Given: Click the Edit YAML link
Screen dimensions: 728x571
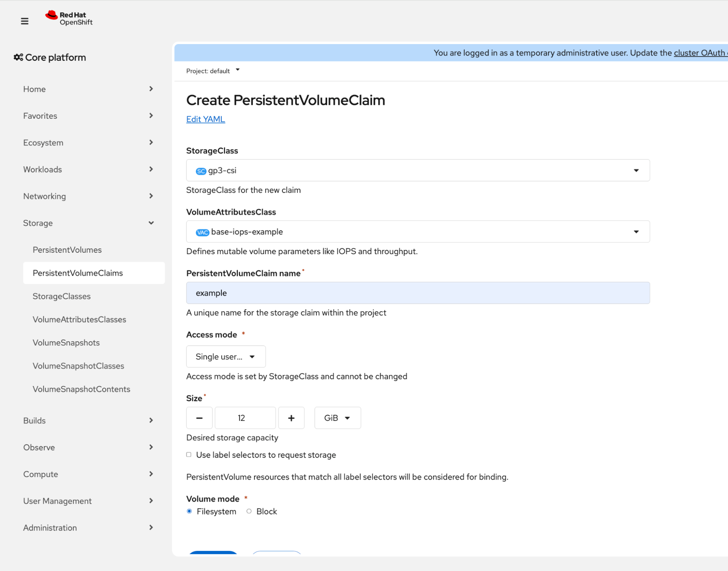Looking at the screenshot, I should 205,119.
